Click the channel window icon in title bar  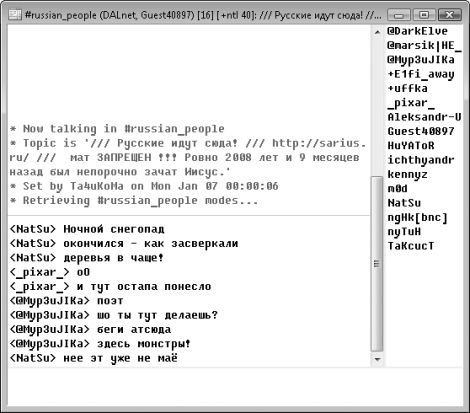coord(15,15)
